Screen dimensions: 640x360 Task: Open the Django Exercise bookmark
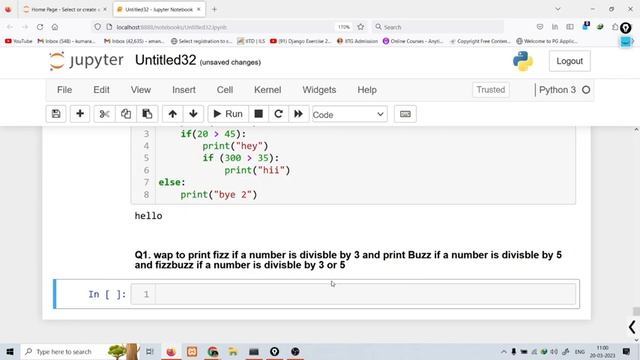click(301, 41)
